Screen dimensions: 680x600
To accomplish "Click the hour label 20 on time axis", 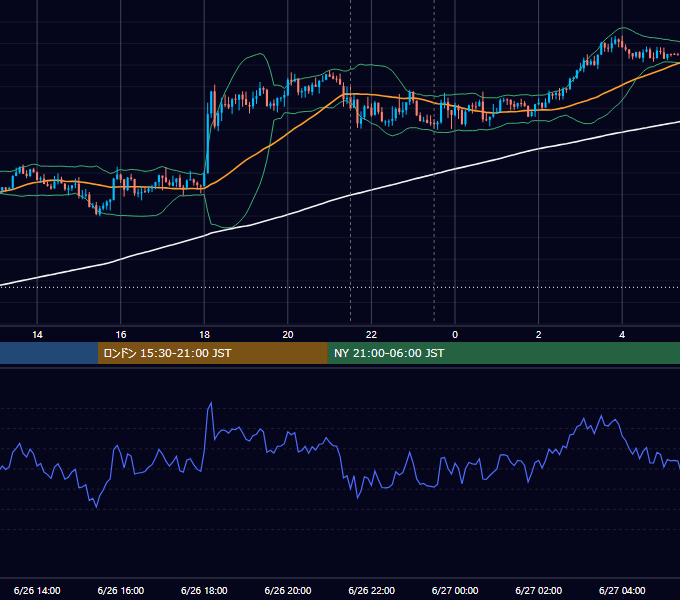I will tap(288, 335).
